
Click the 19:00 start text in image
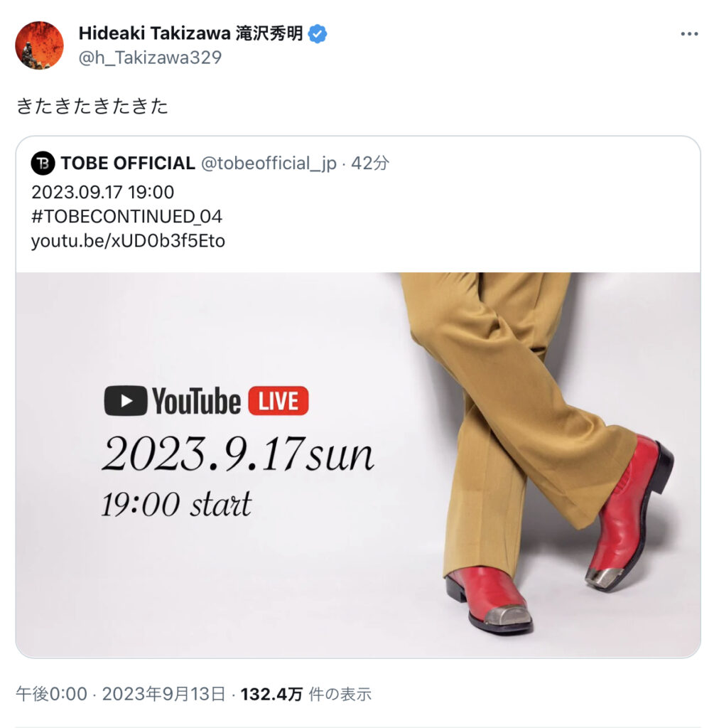[177, 504]
